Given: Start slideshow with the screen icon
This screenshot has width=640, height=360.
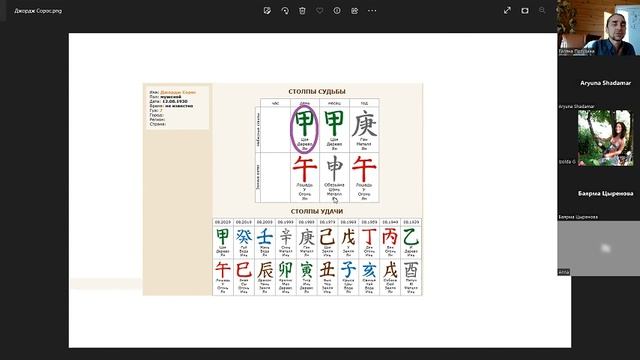Looking at the screenshot, I should coord(524,11).
